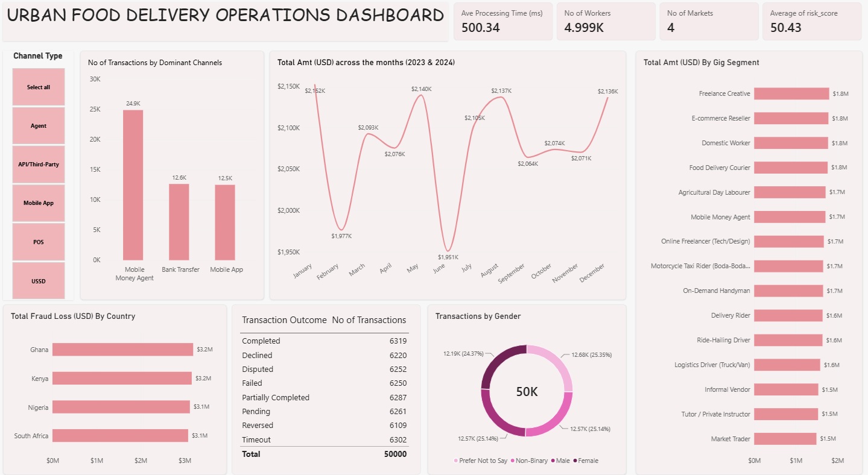The image size is (868, 475).
Task: Select the $2,093K March data label
Action: [x=368, y=127]
